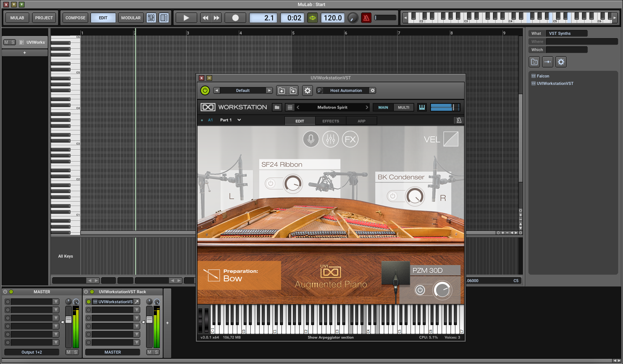Click the PZM 30D level knob

(x=442, y=290)
